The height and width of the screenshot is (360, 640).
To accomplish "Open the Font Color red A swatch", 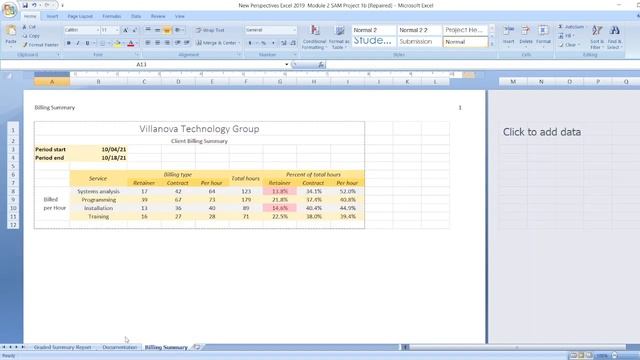I will click(131, 43).
